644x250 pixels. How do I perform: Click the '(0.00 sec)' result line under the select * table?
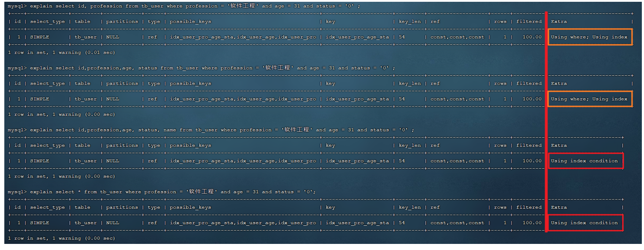(x=61, y=238)
